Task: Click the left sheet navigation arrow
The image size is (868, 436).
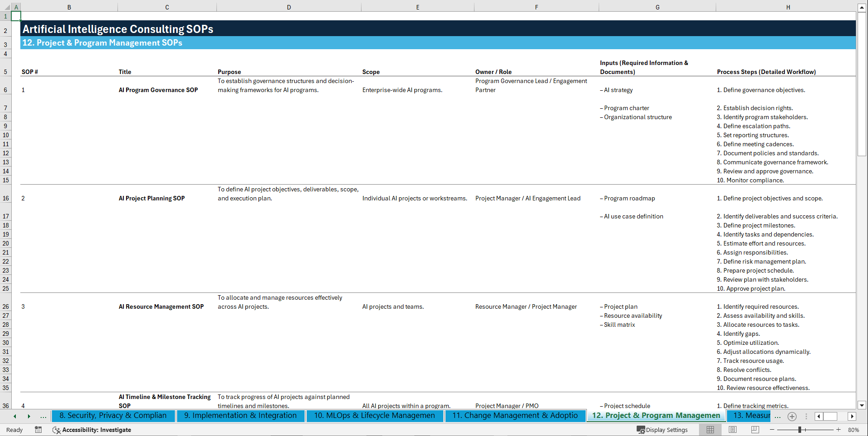Action: [x=14, y=416]
